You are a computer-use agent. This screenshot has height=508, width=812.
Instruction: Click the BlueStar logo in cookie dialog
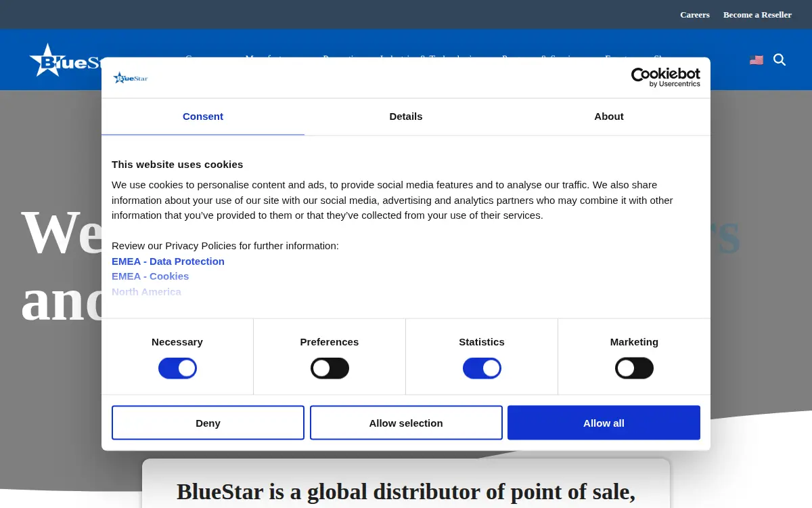(x=130, y=78)
